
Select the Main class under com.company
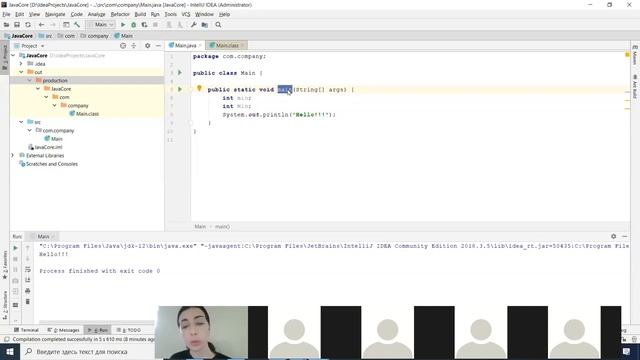pyautogui.click(x=53, y=139)
